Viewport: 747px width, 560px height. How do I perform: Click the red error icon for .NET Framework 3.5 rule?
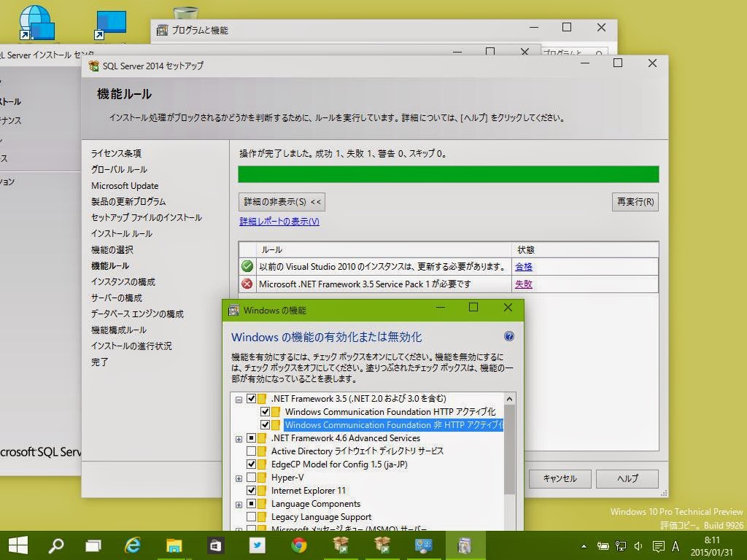pyautogui.click(x=247, y=284)
